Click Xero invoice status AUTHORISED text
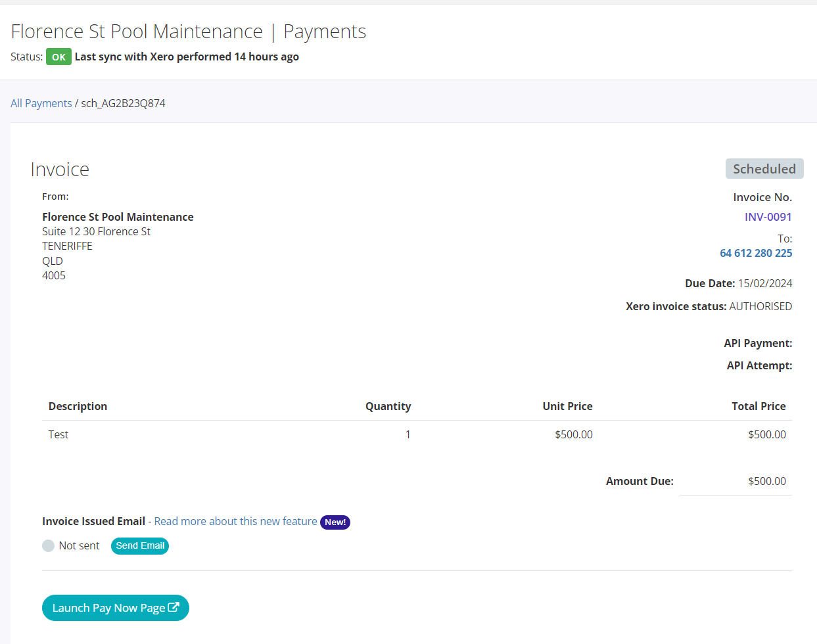 [x=760, y=306]
